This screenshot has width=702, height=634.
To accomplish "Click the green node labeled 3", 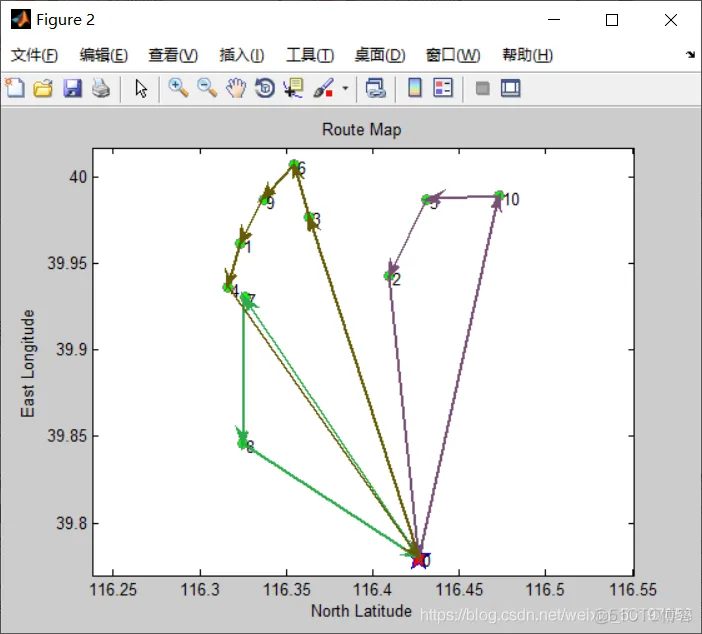I will [x=309, y=217].
